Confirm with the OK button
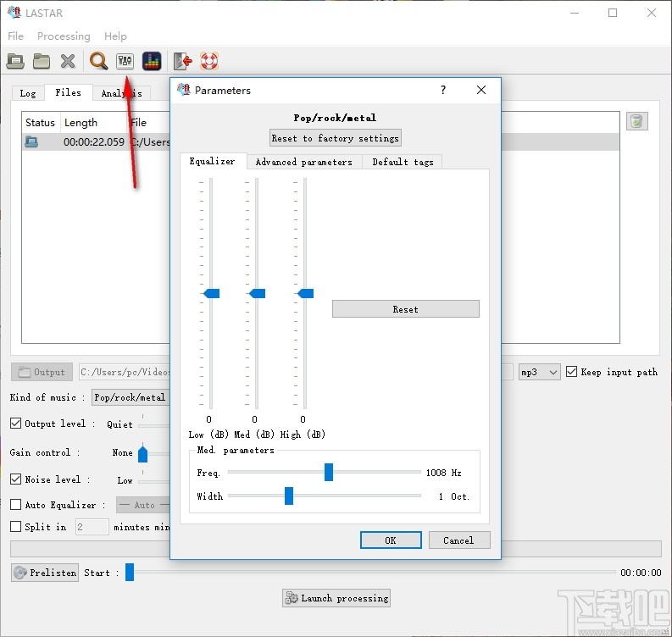Image resolution: width=672 pixels, height=637 pixels. click(x=391, y=540)
